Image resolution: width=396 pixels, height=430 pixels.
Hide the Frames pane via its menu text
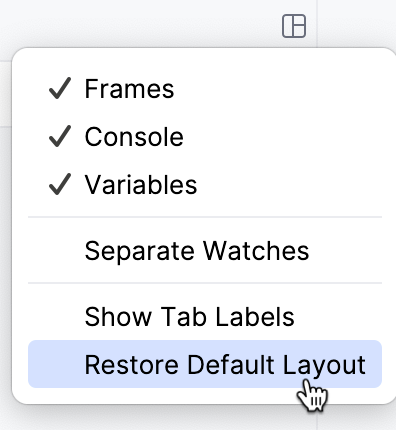point(129,89)
